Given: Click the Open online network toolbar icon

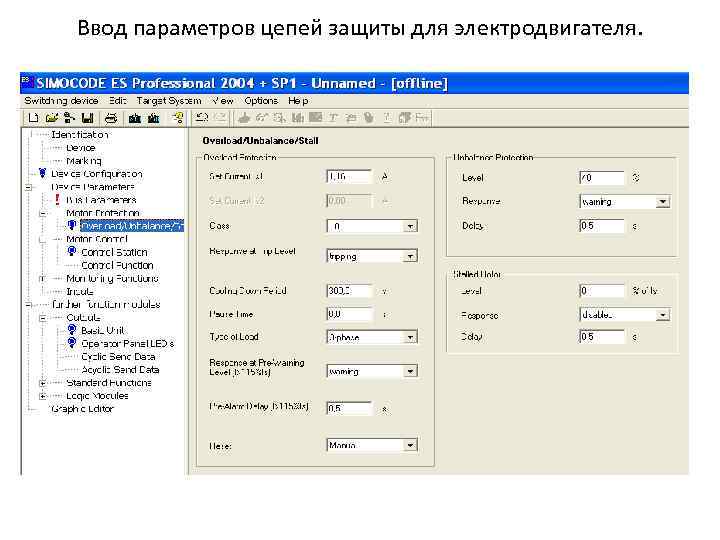Looking at the screenshot, I should tap(69, 118).
